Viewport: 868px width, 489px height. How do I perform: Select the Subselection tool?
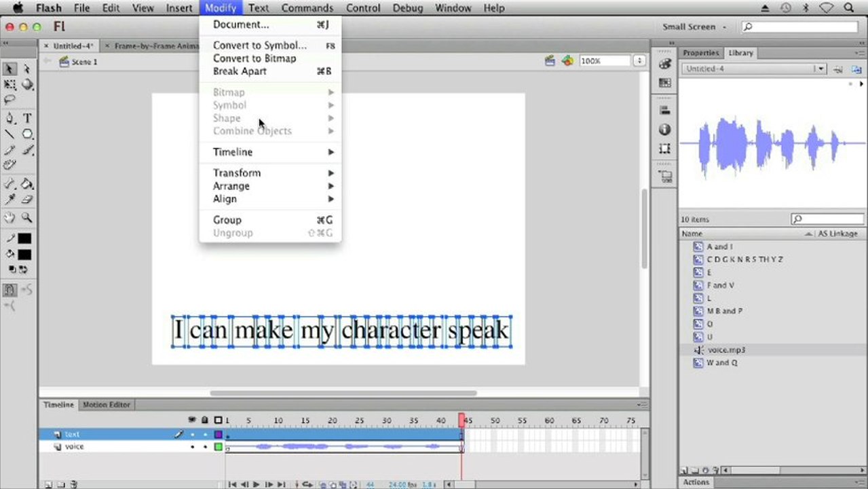(27, 69)
